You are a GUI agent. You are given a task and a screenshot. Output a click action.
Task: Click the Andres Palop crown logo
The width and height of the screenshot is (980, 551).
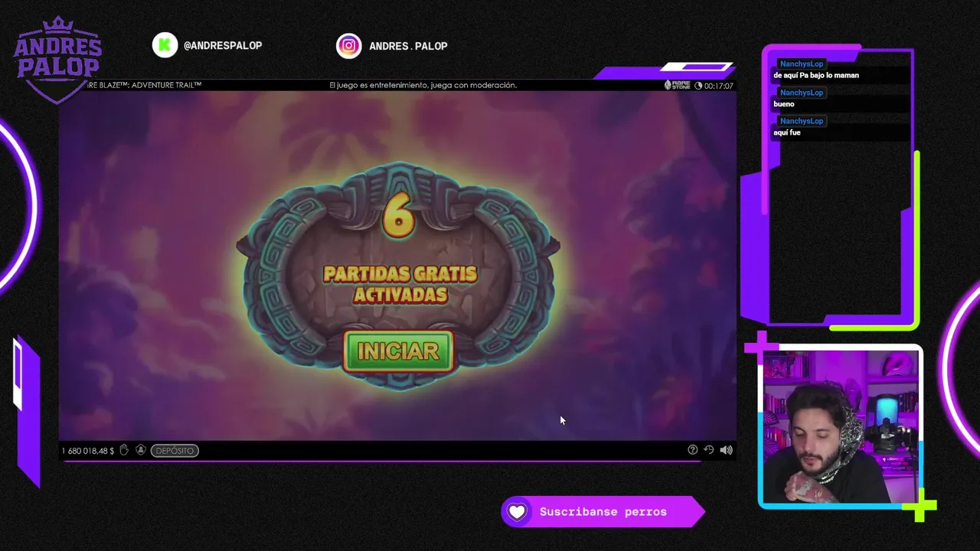[x=57, y=60]
